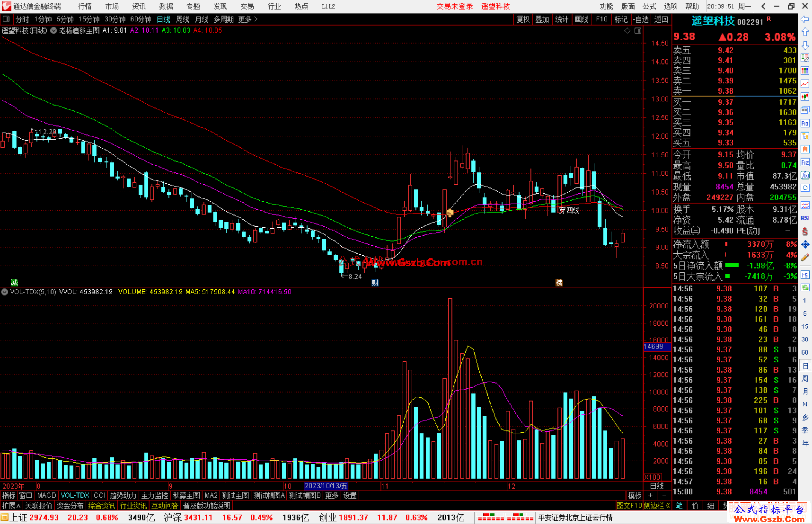Switch to 1分钟 period
The height and width of the screenshot is (524, 812).
[x=43, y=19]
